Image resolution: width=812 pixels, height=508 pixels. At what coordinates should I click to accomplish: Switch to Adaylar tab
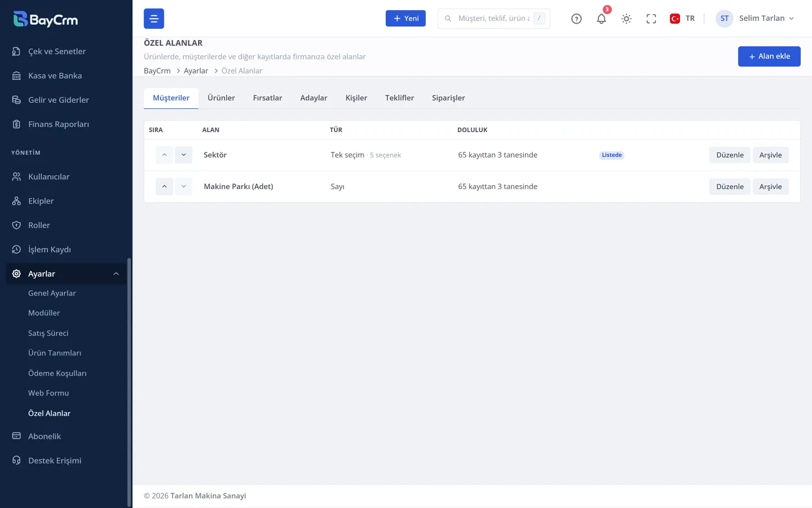click(x=314, y=98)
